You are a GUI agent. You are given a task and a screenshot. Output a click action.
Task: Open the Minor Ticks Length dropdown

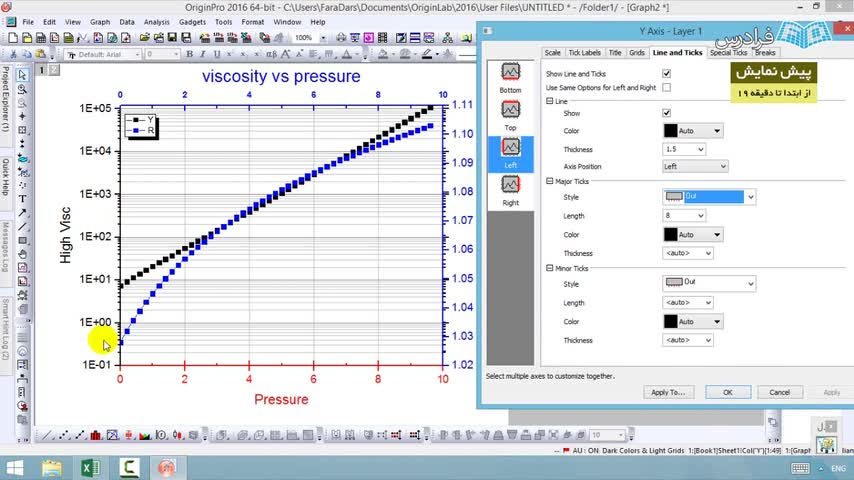tap(687, 302)
